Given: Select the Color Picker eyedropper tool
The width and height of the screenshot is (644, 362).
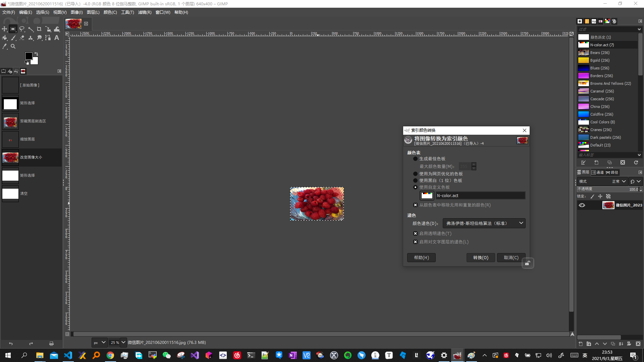Looking at the screenshot, I should coord(4,47).
